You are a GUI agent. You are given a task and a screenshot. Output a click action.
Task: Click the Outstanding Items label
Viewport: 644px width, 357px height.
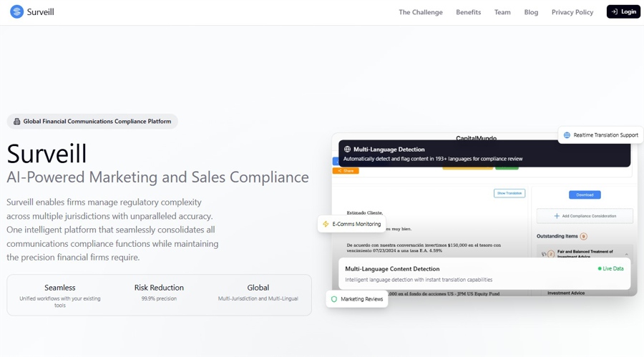point(557,236)
